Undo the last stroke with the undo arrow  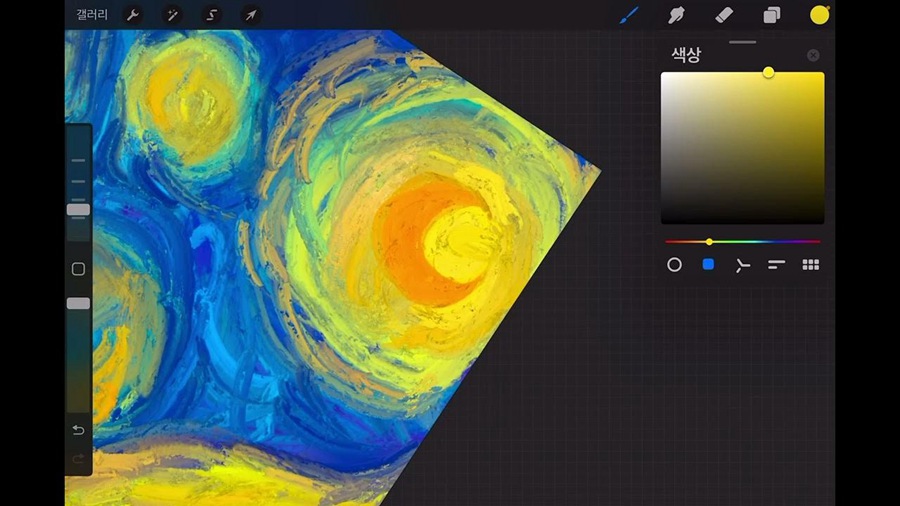click(x=78, y=430)
